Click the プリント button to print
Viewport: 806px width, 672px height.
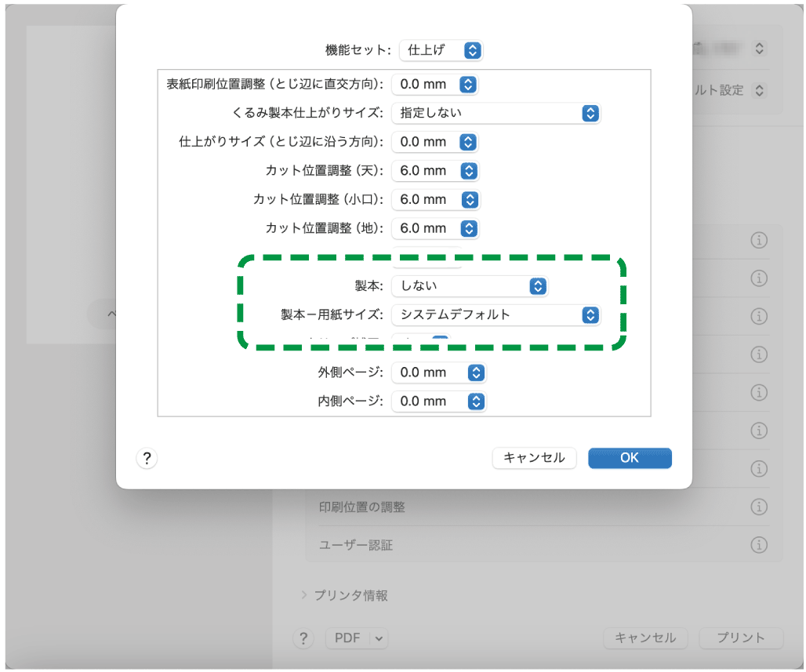point(739,638)
